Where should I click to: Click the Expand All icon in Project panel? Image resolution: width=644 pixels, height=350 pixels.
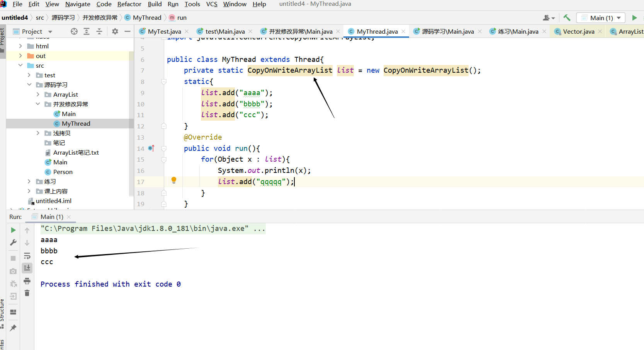click(87, 31)
